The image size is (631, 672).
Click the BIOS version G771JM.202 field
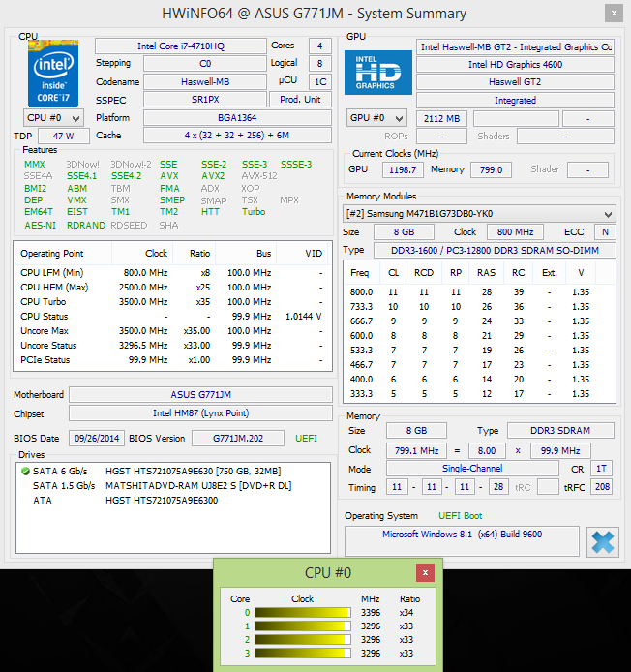click(x=238, y=438)
